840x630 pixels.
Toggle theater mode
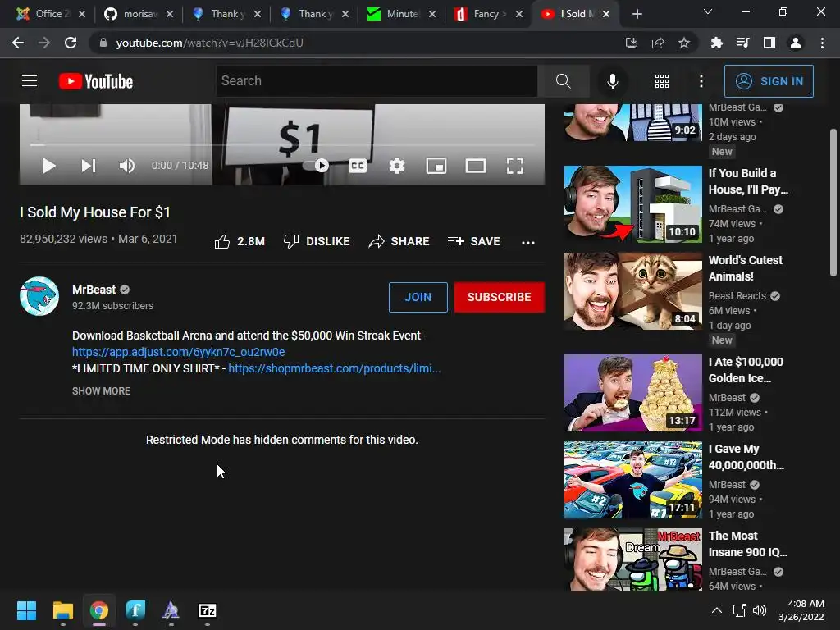(x=476, y=166)
